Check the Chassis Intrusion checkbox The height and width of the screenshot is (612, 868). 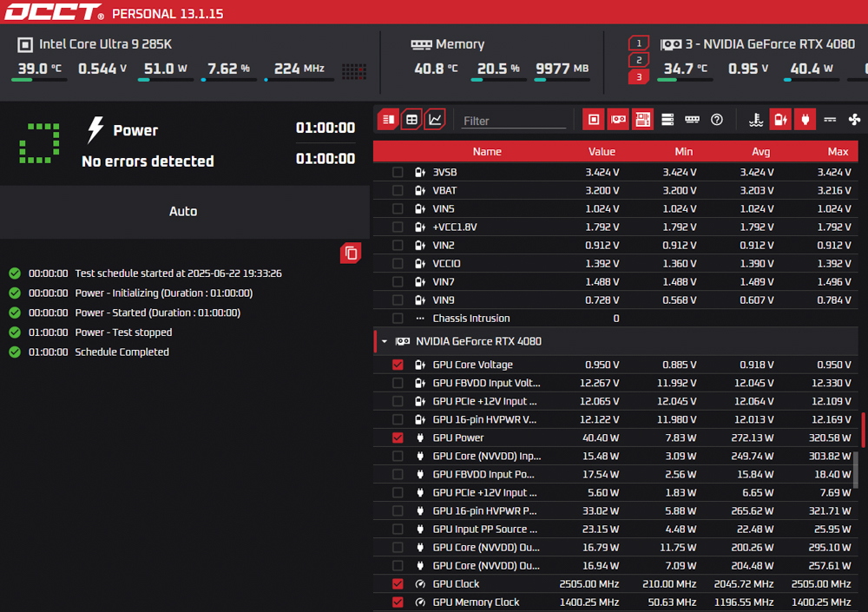398,319
